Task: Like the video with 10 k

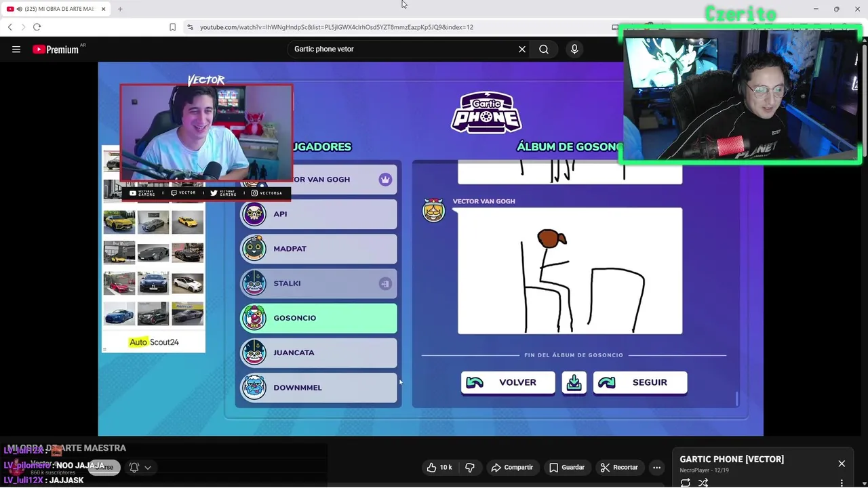Action: click(439, 467)
